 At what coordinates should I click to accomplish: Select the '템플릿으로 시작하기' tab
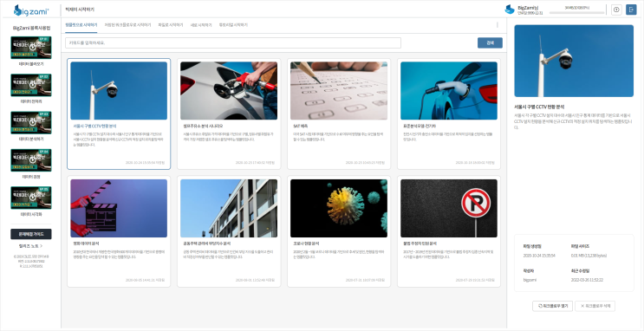click(81, 25)
